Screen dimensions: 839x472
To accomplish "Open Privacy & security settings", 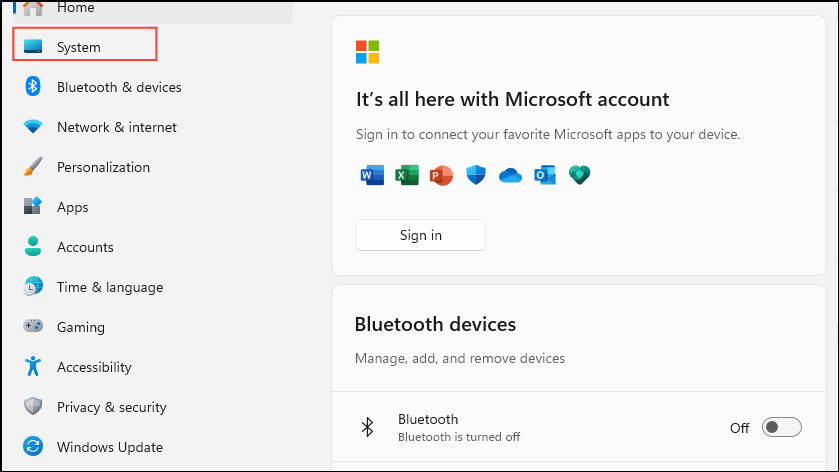I will (153, 407).
